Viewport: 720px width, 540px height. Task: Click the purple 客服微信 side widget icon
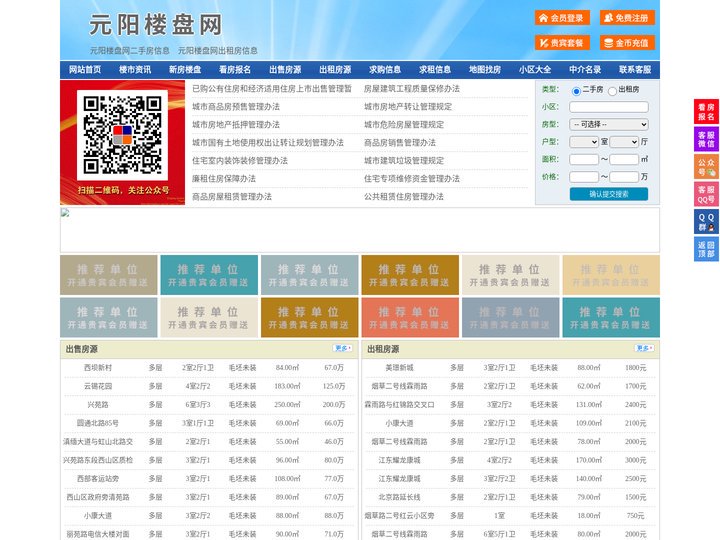point(706,139)
